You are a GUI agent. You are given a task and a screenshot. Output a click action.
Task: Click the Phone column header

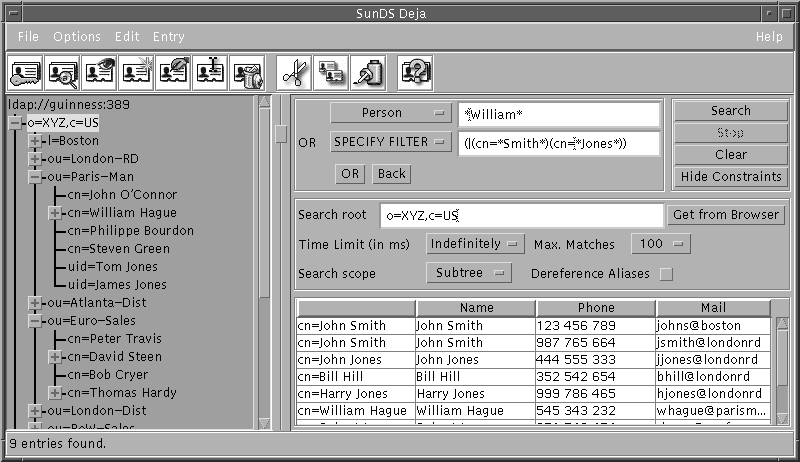[596, 308]
